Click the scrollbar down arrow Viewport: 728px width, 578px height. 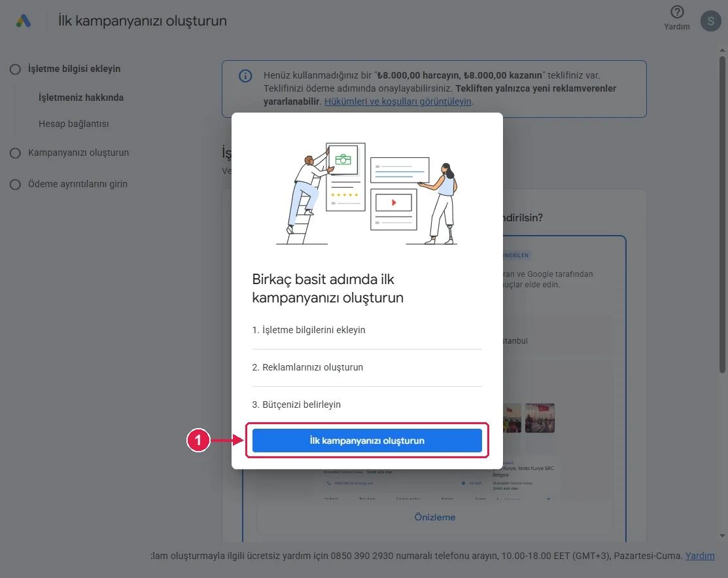click(x=722, y=535)
